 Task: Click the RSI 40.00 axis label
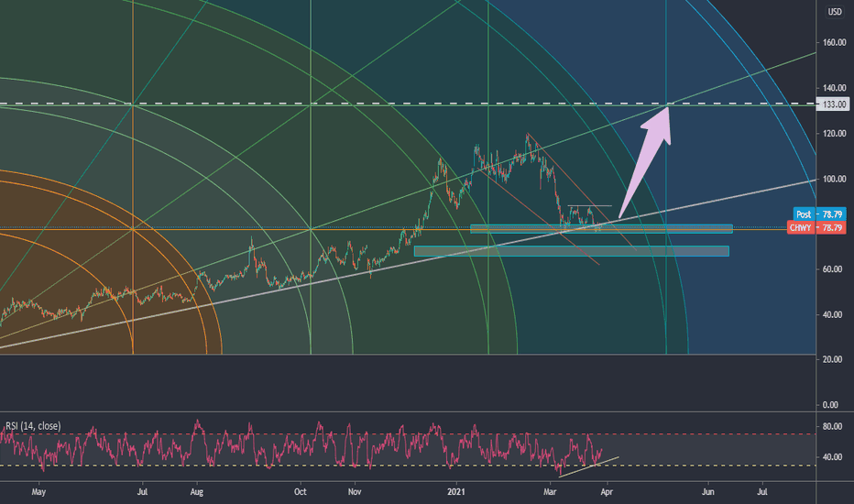[832, 457]
